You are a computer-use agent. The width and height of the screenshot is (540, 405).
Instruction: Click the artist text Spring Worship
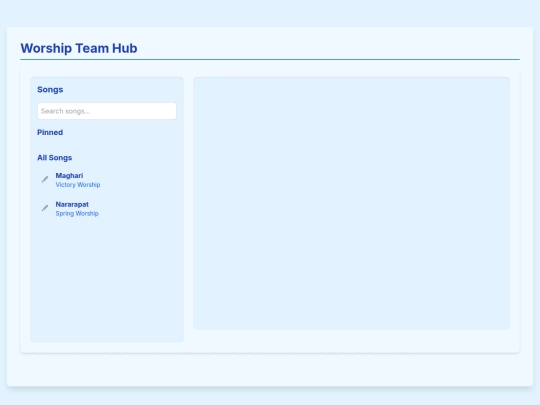coord(77,214)
